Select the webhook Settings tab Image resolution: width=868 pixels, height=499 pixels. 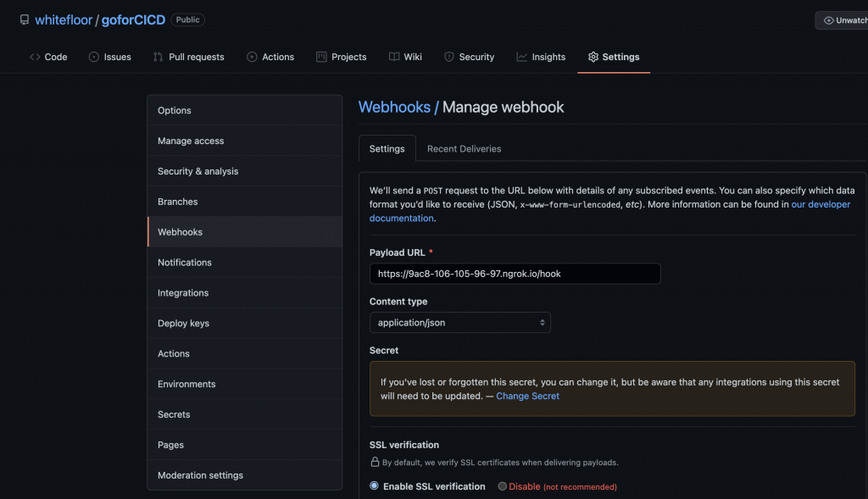tap(387, 149)
